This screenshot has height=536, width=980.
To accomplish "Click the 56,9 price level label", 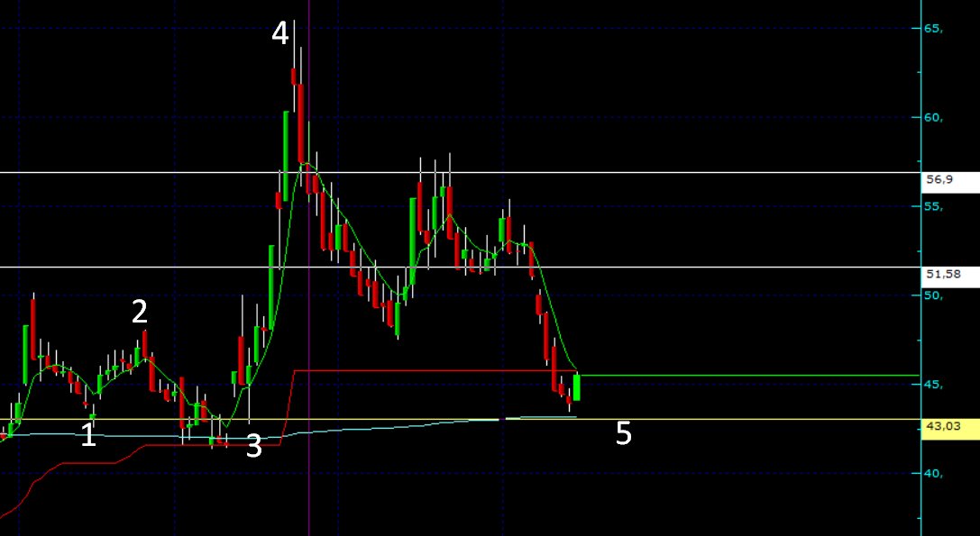I will [x=941, y=179].
